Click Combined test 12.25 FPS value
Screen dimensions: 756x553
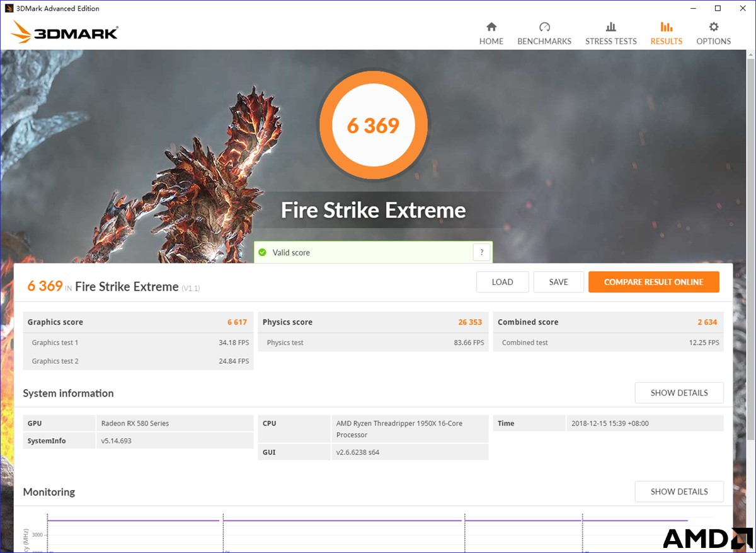(704, 343)
